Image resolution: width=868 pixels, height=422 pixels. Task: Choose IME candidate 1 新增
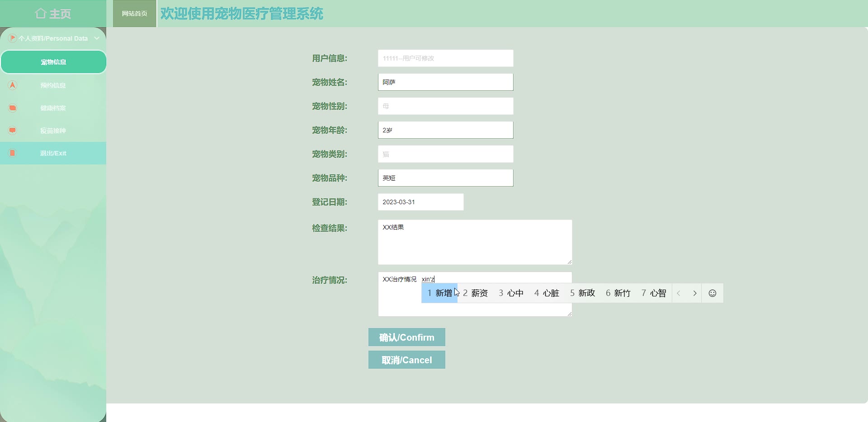[x=439, y=293]
